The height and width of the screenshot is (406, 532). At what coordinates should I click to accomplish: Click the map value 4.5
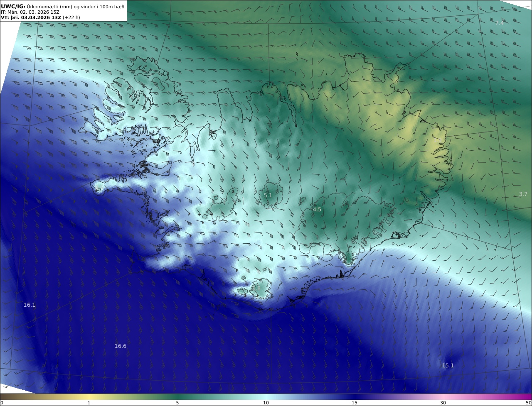(x=317, y=210)
